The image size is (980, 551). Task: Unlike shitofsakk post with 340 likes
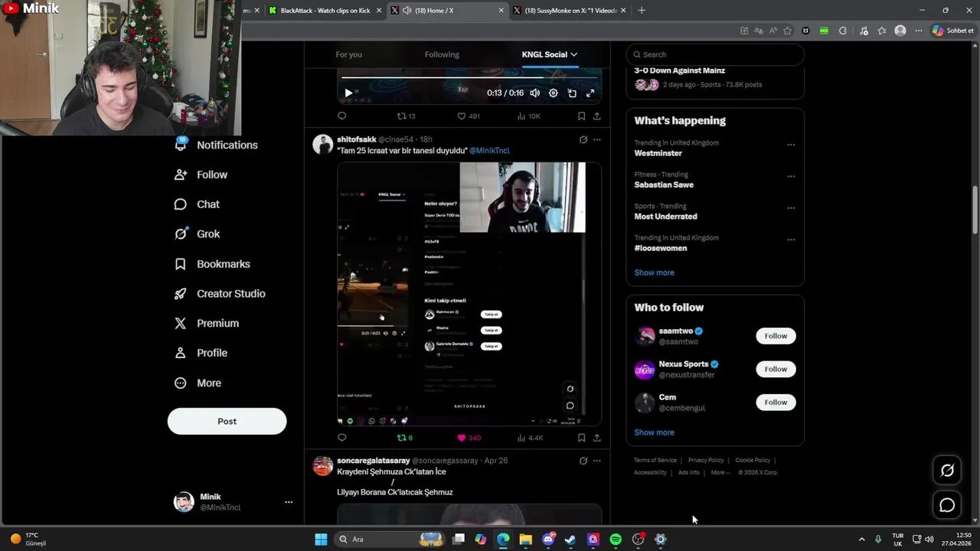pos(469,438)
